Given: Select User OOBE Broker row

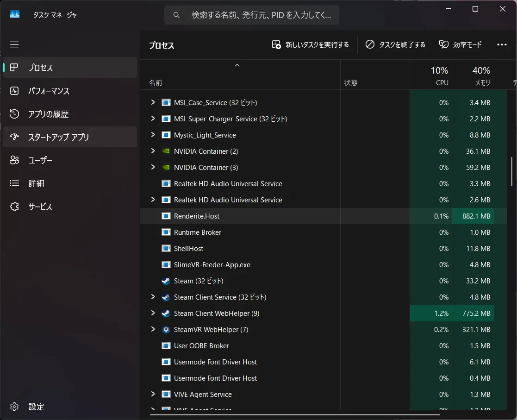Looking at the screenshot, I should pyautogui.click(x=324, y=345).
